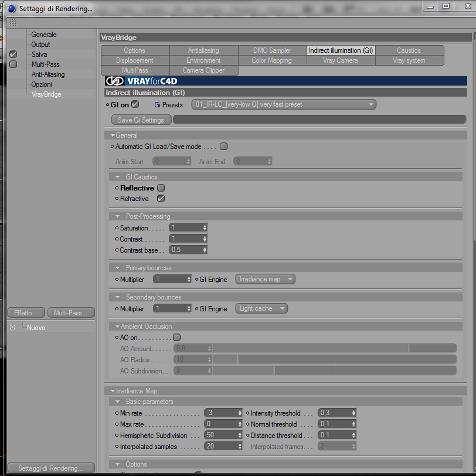The image size is (476, 476).
Task: Click the GI on animation dot marker
Action: click(x=107, y=105)
